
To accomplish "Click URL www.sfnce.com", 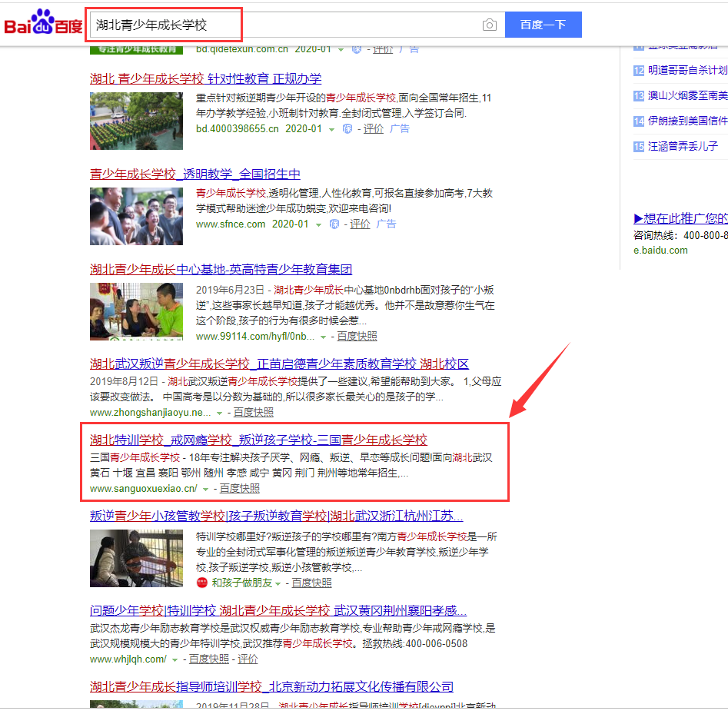I will tap(231, 224).
